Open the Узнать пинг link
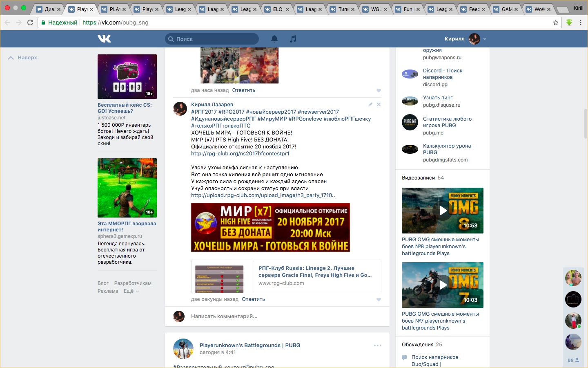The height and width of the screenshot is (368, 588). pos(438,97)
